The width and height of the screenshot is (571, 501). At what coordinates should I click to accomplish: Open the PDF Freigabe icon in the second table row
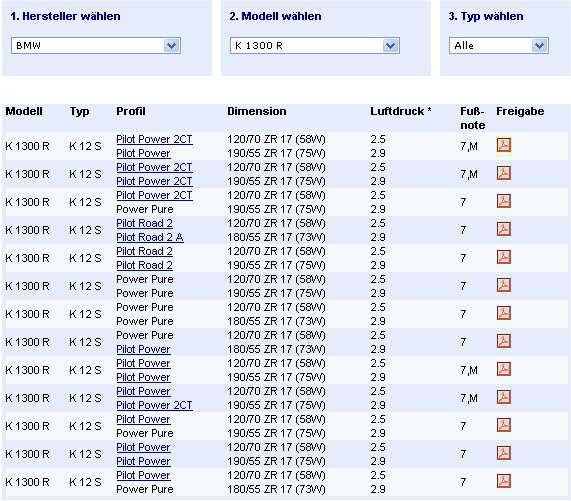click(x=504, y=173)
